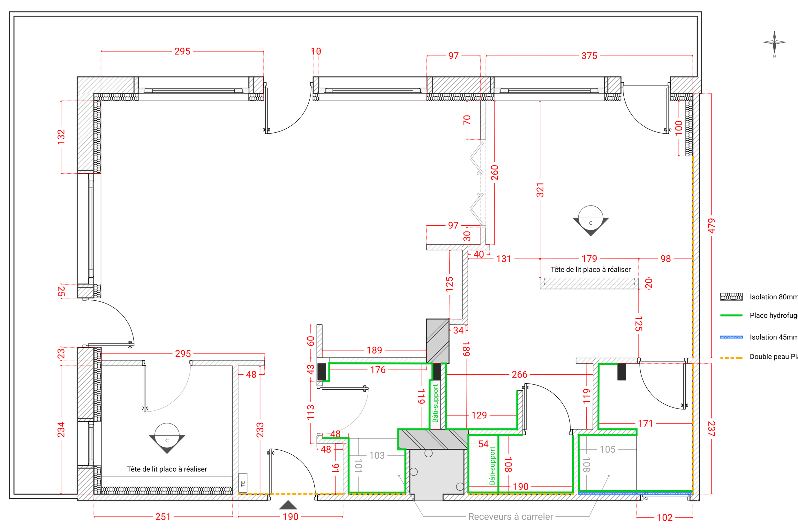Click the 102 dimension at bottom right
Viewport: 798px width, 532px height.
coord(665,517)
